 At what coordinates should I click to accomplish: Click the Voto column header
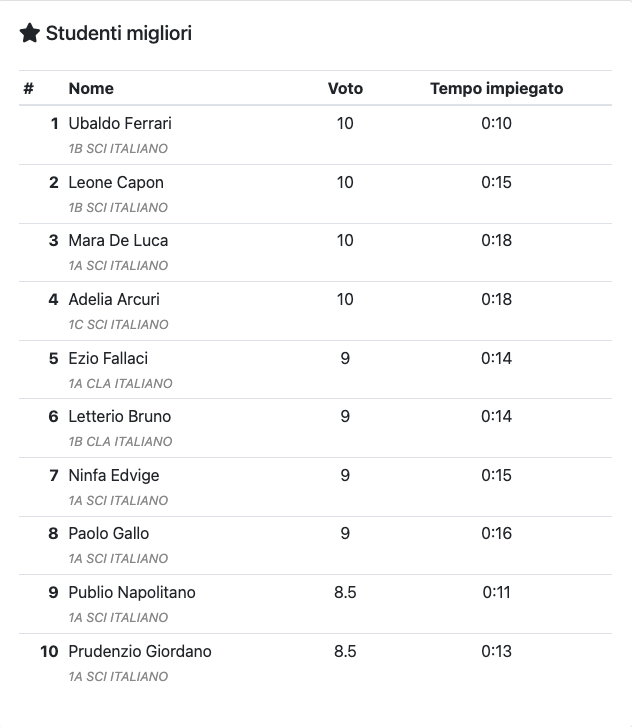[345, 89]
